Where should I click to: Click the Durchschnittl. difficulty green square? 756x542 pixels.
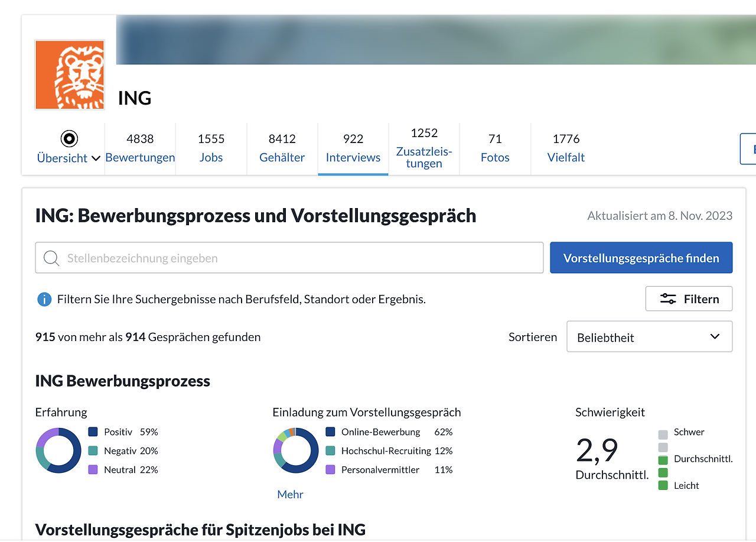[x=663, y=460]
